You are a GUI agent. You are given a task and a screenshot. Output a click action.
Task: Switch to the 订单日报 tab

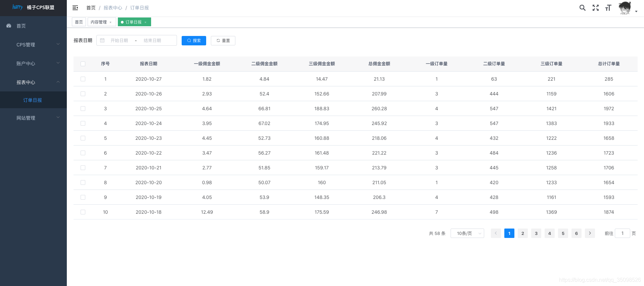click(134, 22)
